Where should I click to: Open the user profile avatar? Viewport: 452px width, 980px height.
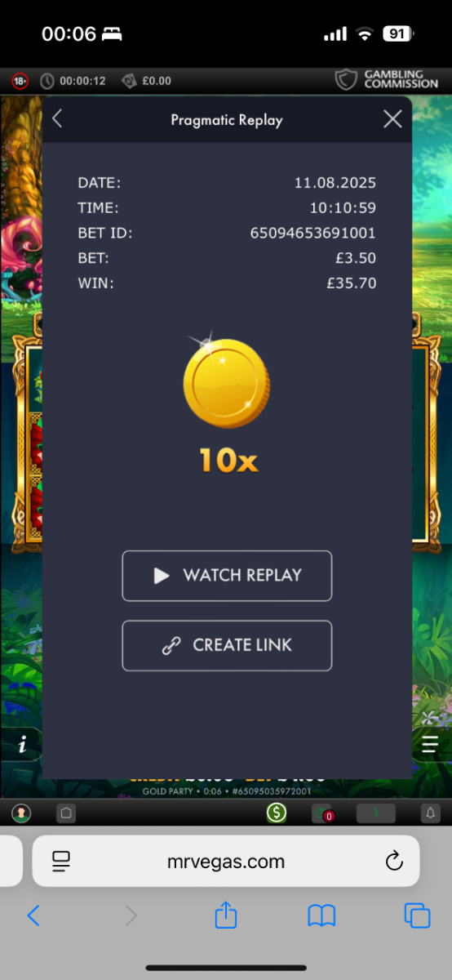click(21, 813)
